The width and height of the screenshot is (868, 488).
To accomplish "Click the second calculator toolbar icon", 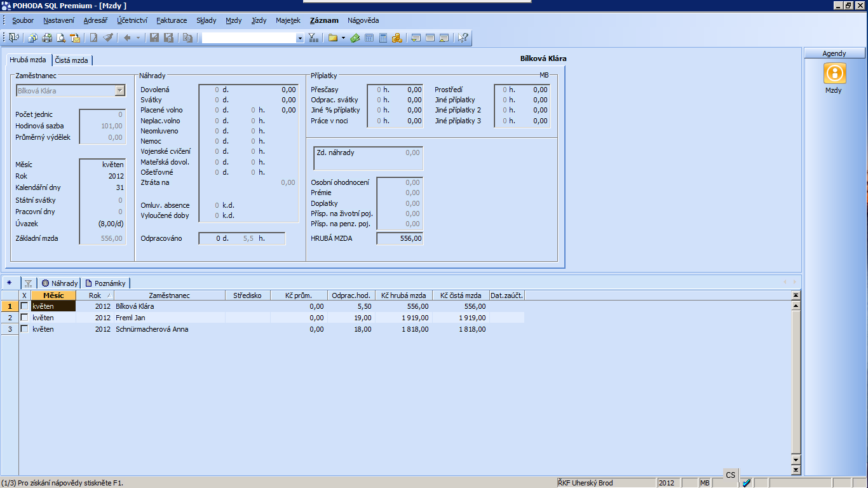I will (x=383, y=38).
